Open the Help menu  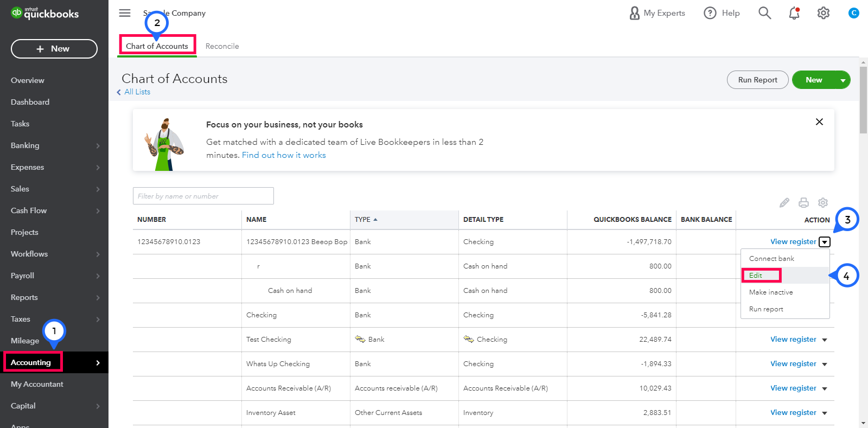coord(722,13)
